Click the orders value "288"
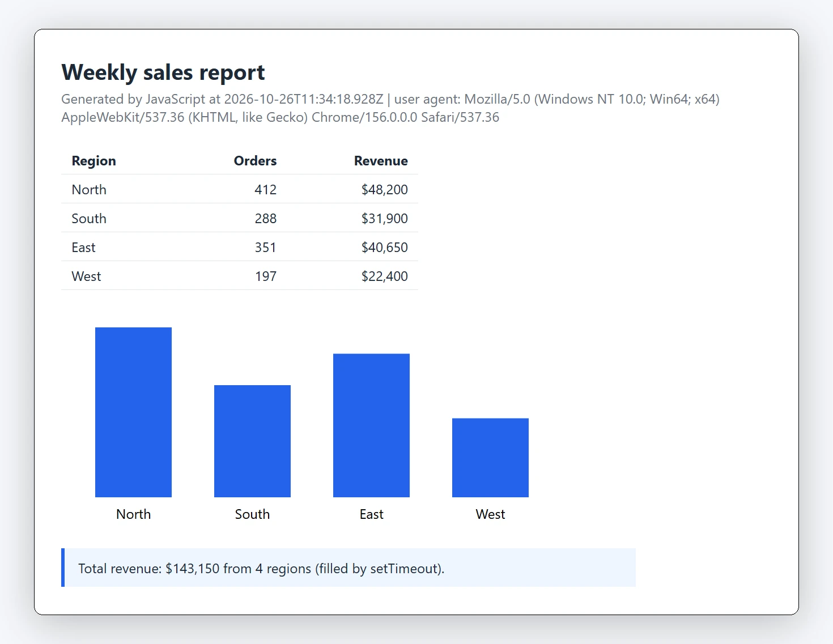The width and height of the screenshot is (833, 644). 265,219
